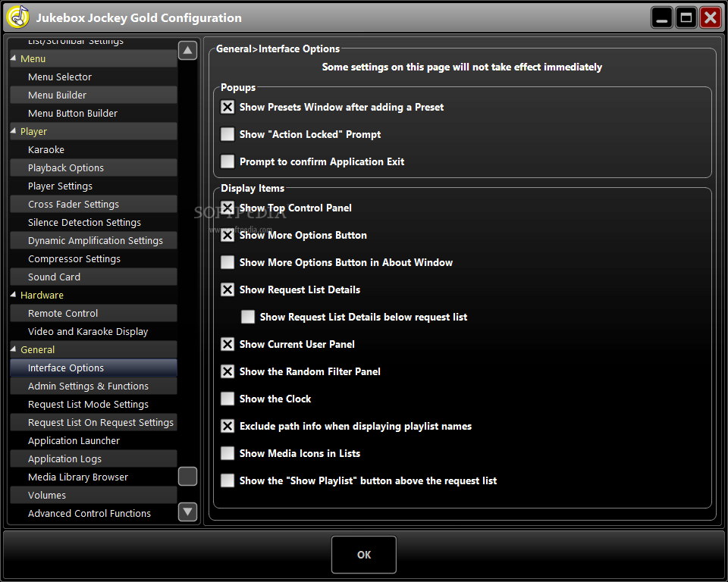Minimize the configuration window
The height and width of the screenshot is (582, 728).
[x=661, y=18]
